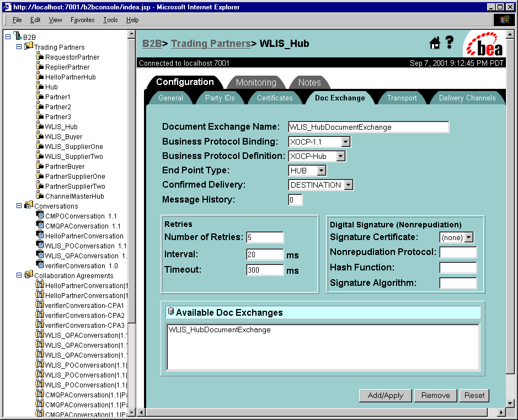The height and width of the screenshot is (420, 518).
Task: Open the Confirmed Delivery dropdown
Action: (x=348, y=185)
